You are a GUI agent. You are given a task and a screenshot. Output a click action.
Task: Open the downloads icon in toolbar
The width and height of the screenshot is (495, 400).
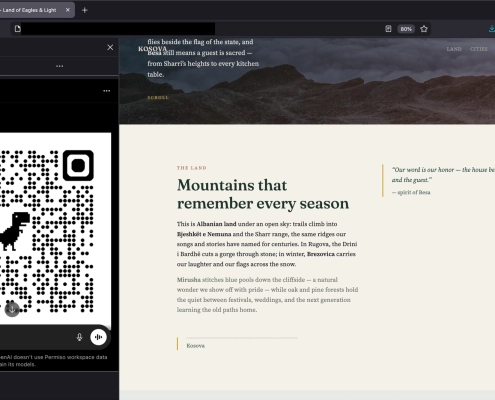click(x=492, y=29)
